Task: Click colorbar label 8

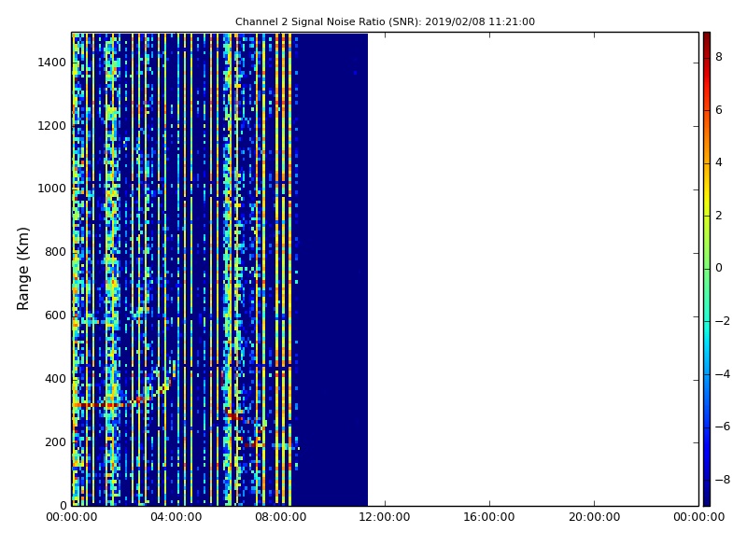Action: (x=719, y=57)
